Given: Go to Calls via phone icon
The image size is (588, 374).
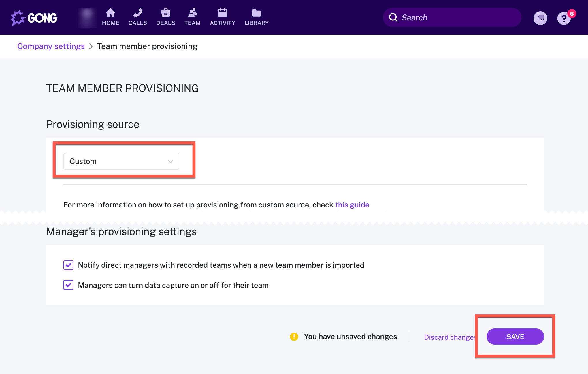Looking at the screenshot, I should [x=137, y=13].
